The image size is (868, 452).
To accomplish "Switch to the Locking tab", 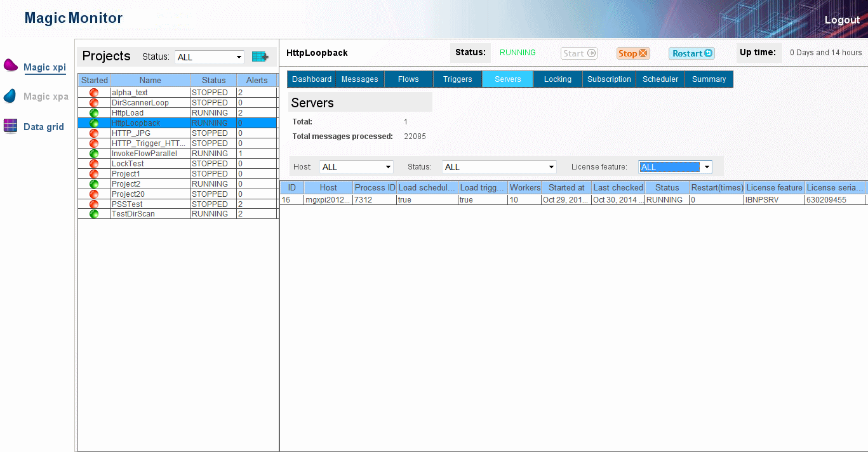I will [558, 79].
